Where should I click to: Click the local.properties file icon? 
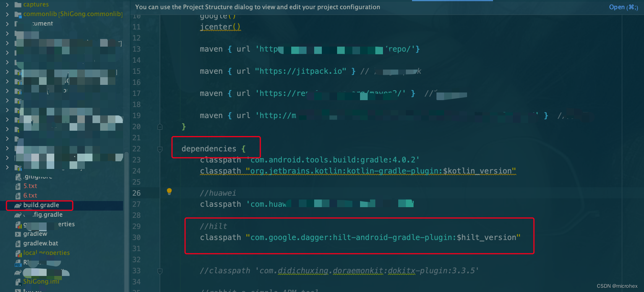coord(18,253)
